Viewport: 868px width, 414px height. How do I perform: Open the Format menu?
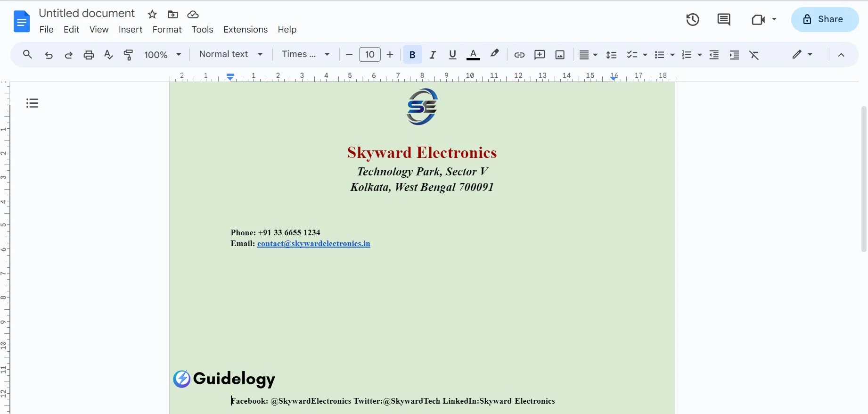(x=167, y=29)
